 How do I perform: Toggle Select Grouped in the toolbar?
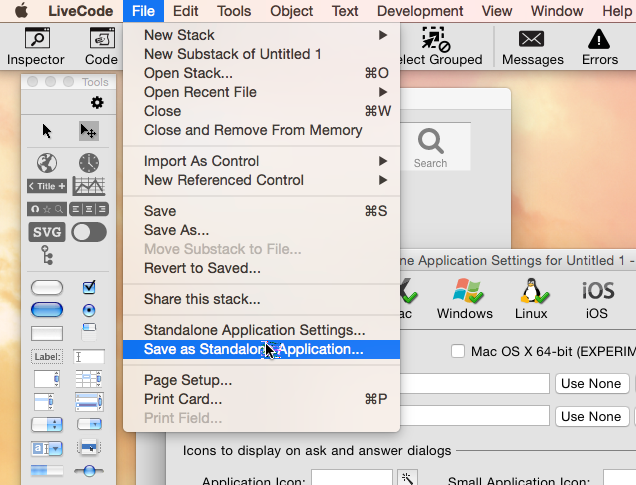click(440, 46)
